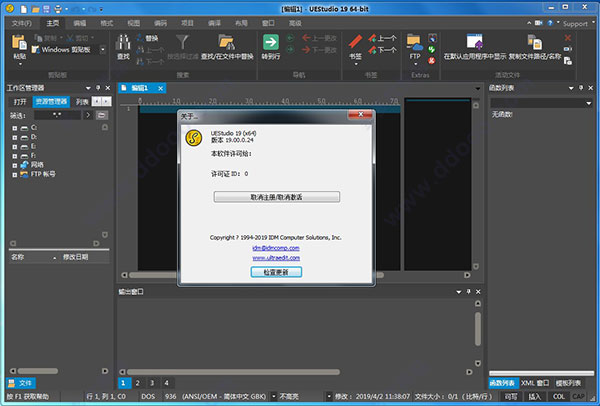Pin the Workspace Manager panel
Screen dimensions: 600x406
tap(98, 88)
